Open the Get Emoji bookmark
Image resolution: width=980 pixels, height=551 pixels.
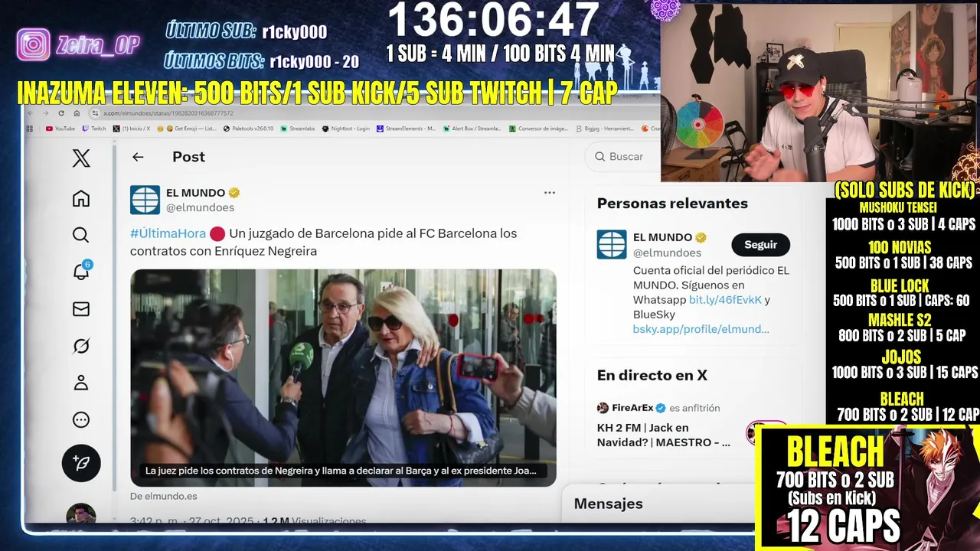187,129
